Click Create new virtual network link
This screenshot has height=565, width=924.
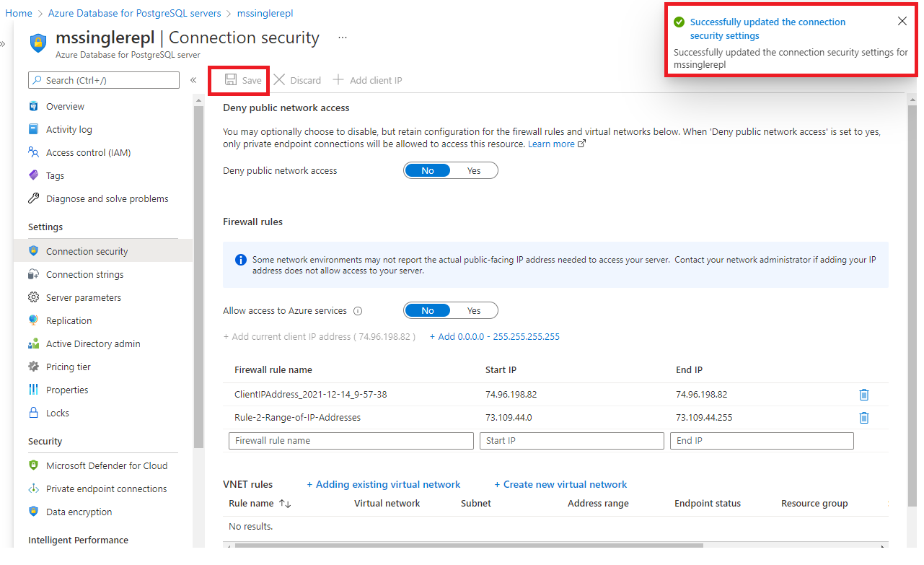pos(560,484)
